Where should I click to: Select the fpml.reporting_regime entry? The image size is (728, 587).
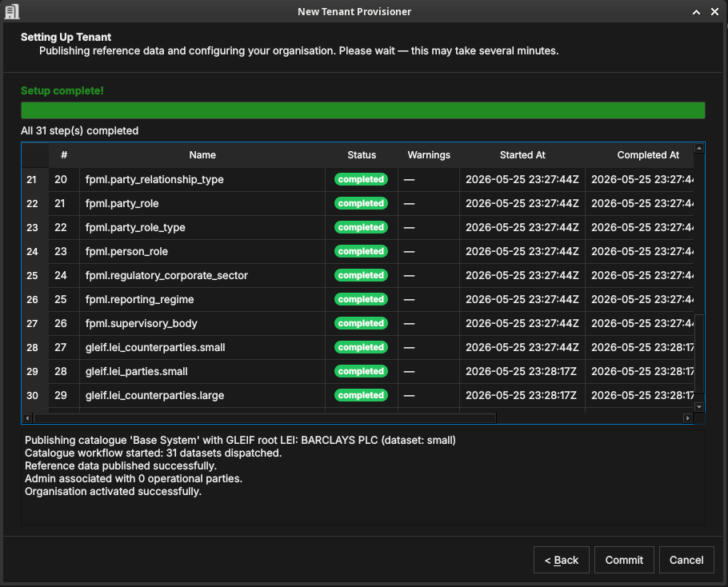coord(140,300)
